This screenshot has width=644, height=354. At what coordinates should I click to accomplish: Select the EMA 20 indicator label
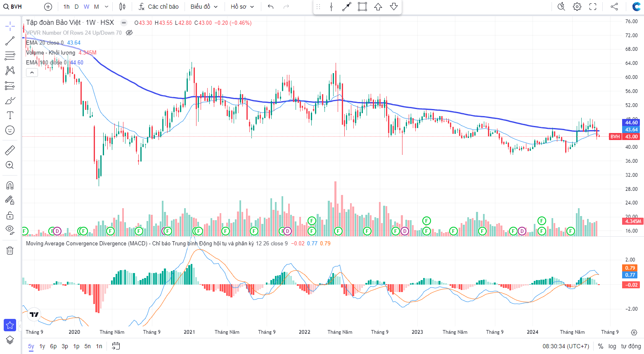45,43
